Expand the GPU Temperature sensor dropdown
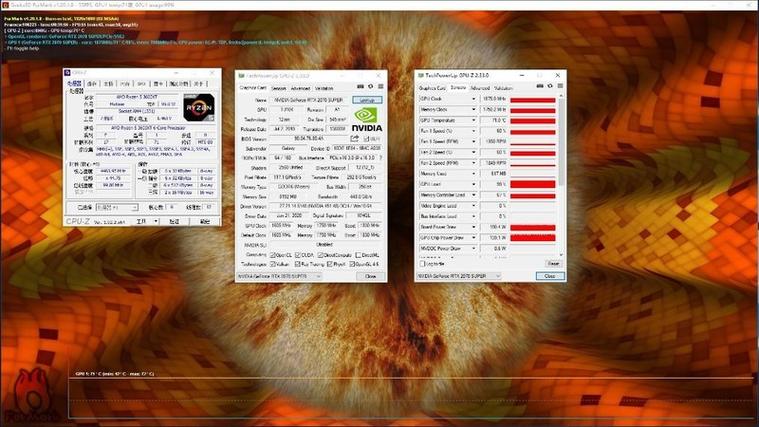Screen dimensions: 759x427 (476, 120)
